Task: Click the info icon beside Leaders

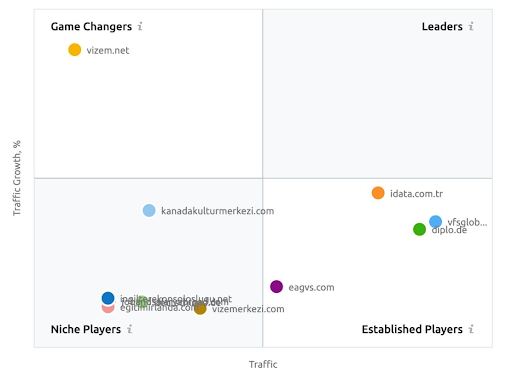Action: tap(471, 26)
